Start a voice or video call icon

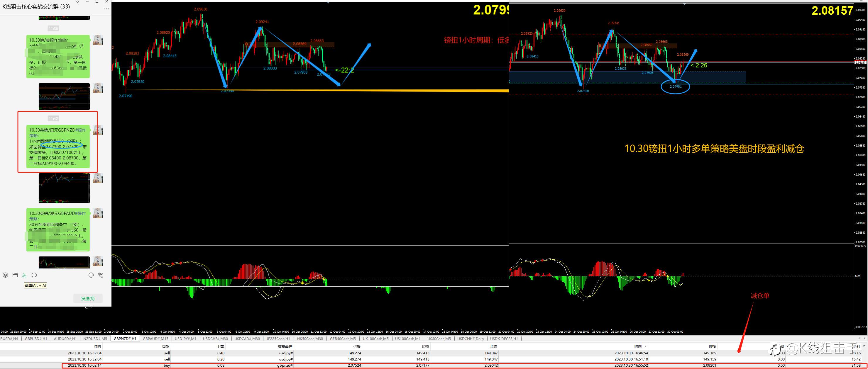(100, 275)
